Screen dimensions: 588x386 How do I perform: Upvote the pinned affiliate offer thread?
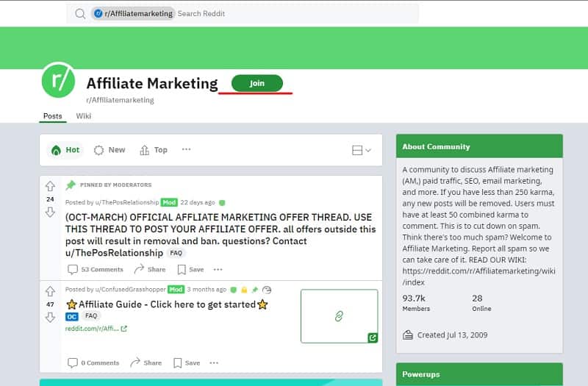coord(50,186)
